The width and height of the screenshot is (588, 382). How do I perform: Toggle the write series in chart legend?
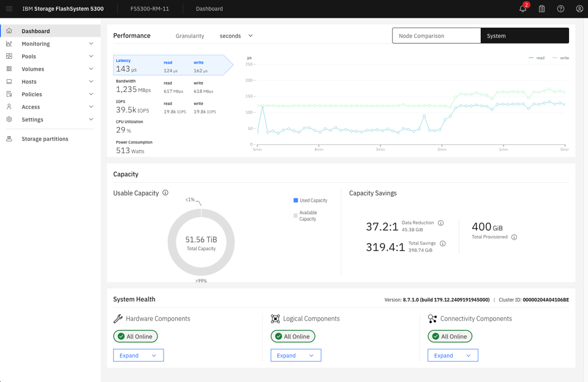click(560, 58)
